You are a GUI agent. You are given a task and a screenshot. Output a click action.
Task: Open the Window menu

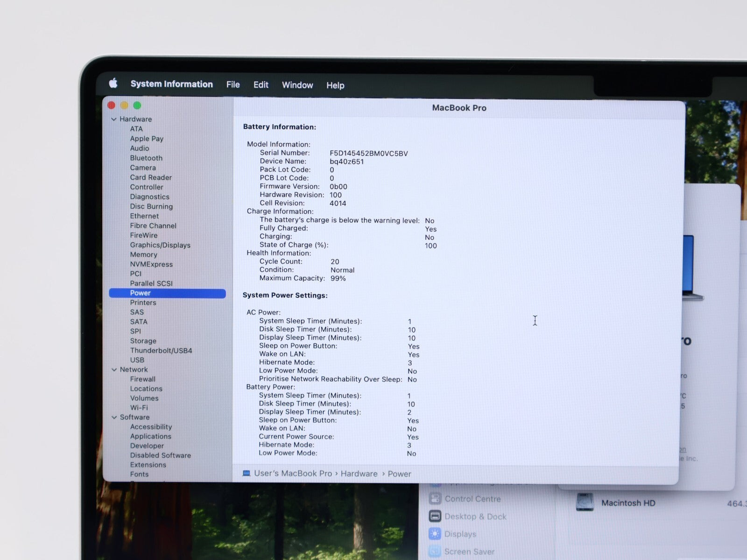297,85
